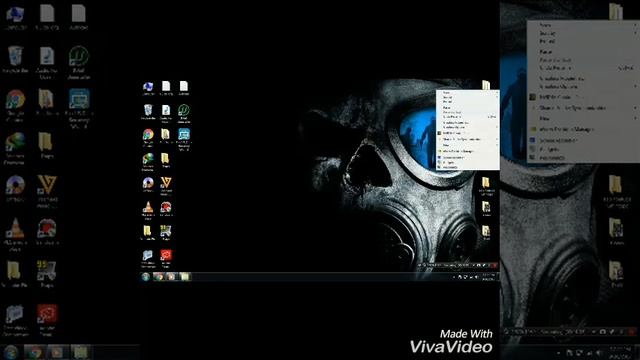Launch Chrome shortcut on the center desktop copy

148,134
